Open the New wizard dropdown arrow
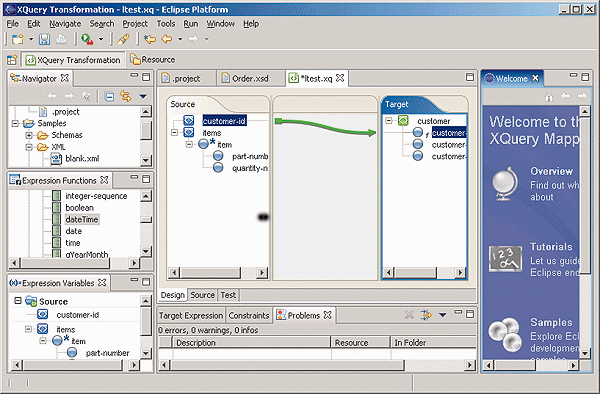This screenshot has height=394, width=600. tap(31, 39)
